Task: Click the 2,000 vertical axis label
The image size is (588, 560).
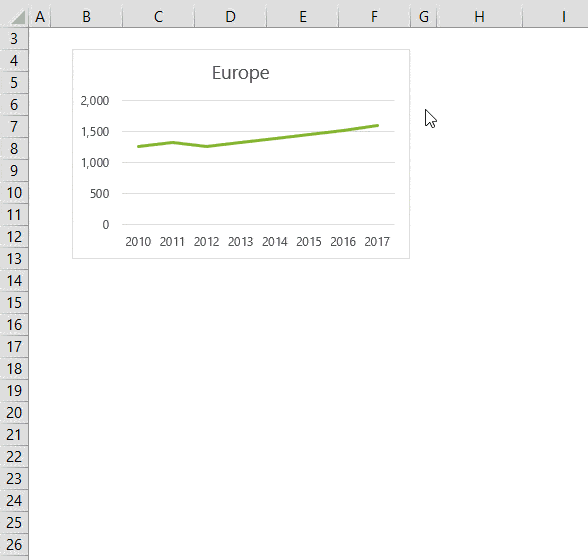Action: click(95, 101)
